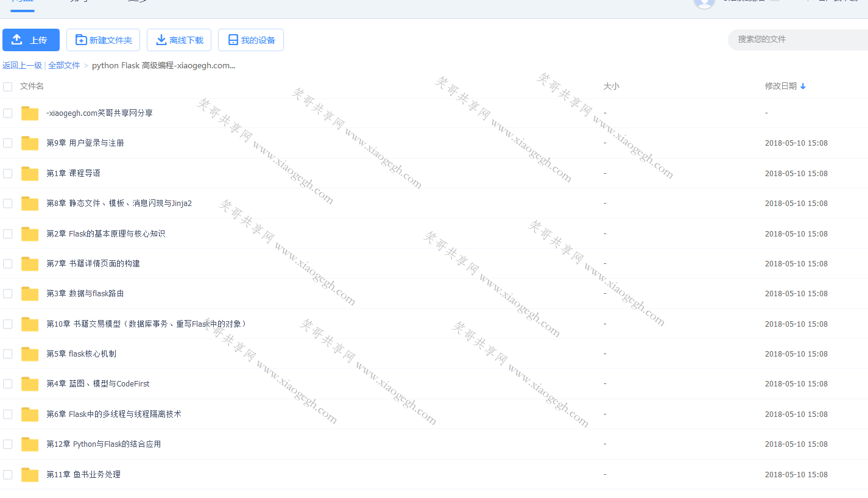Click folder name 第1章 课程导语
The image size is (868, 498).
(x=73, y=173)
